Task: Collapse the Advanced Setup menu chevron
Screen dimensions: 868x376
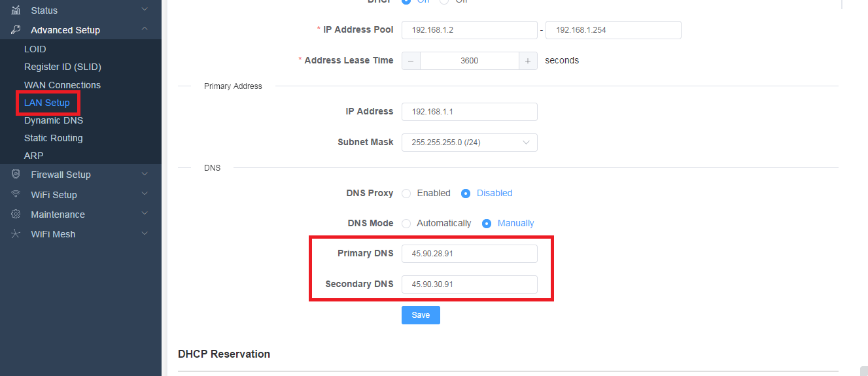Action: [145, 29]
